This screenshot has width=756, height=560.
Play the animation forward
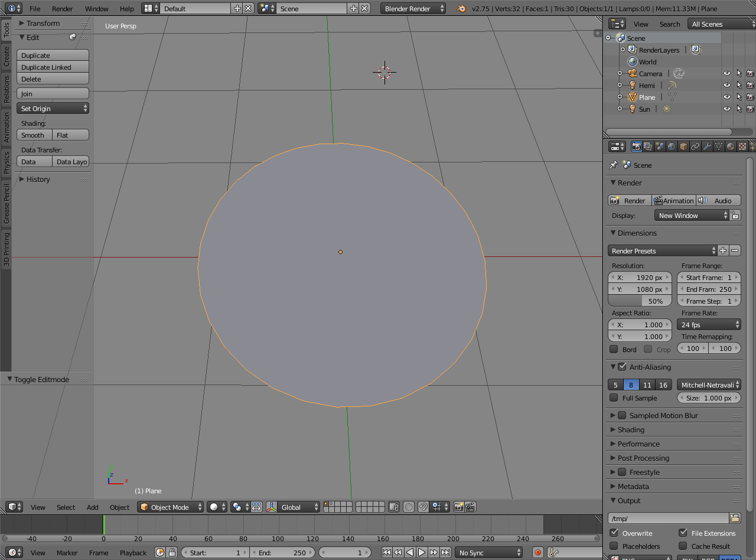[422, 552]
